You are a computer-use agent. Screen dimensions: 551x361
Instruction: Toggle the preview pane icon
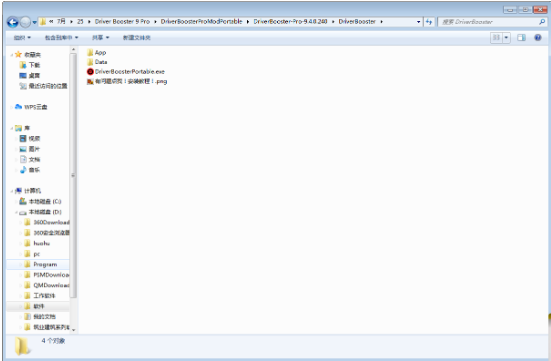tap(521, 38)
